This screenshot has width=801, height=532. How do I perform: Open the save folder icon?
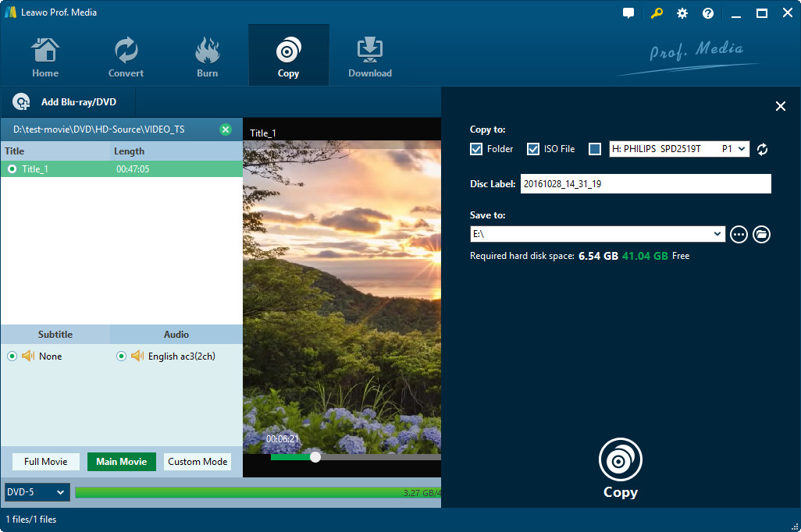[x=761, y=234]
